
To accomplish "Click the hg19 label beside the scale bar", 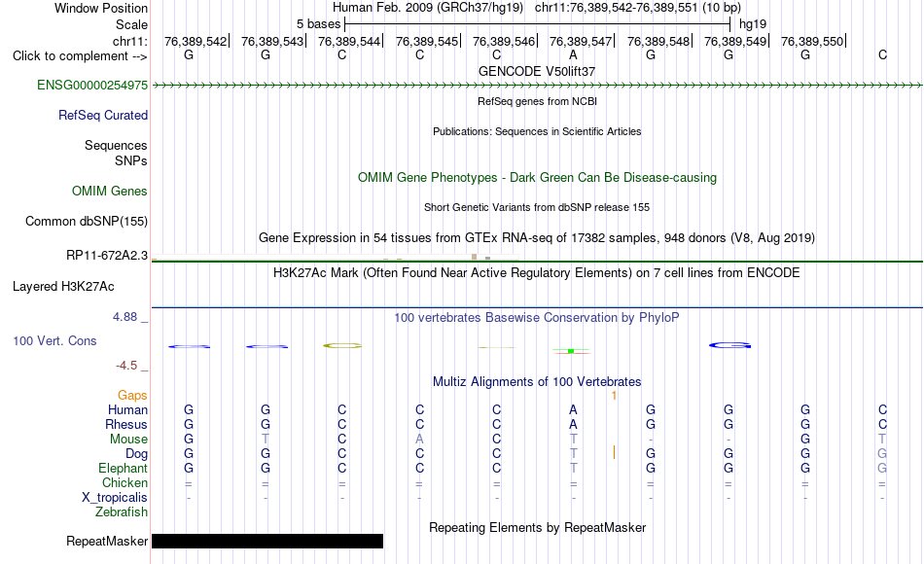I will (753, 24).
